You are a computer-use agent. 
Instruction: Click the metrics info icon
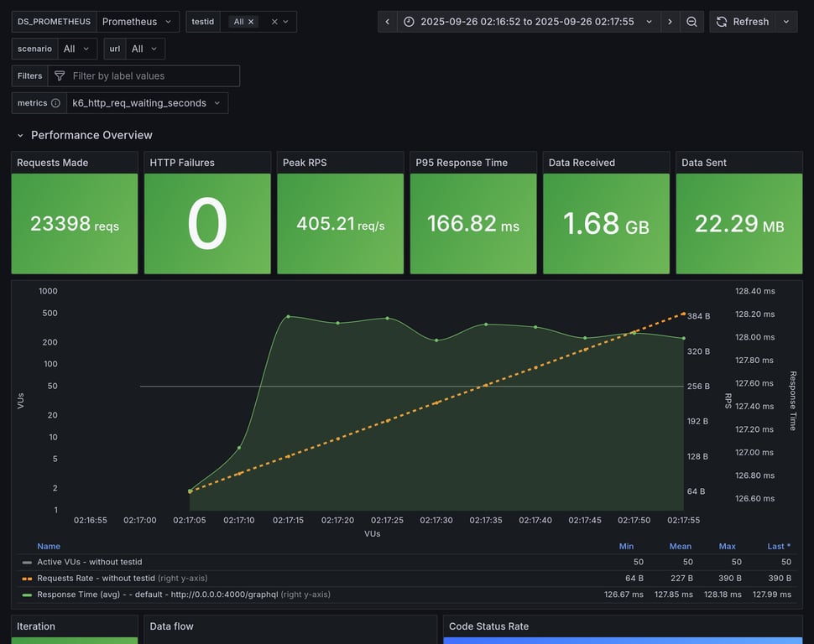(x=55, y=103)
